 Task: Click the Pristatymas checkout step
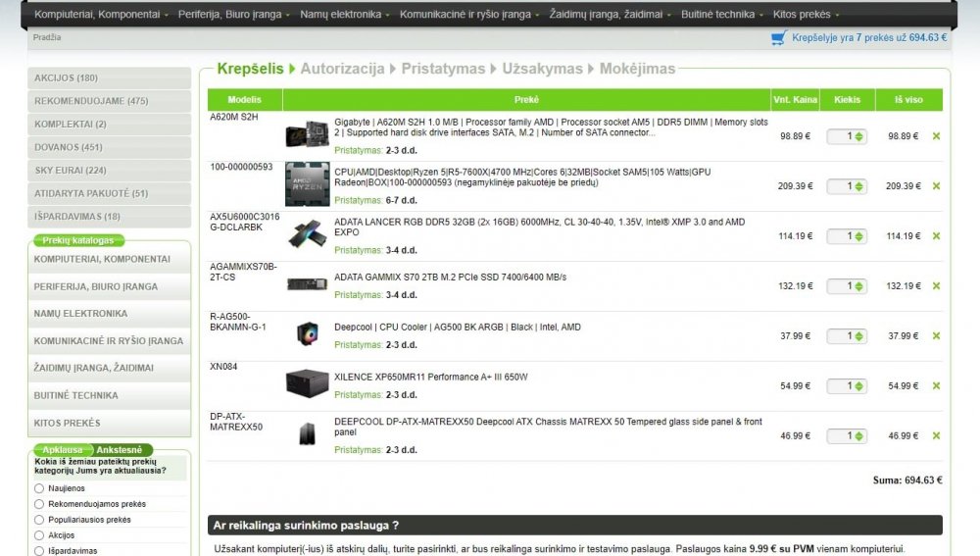pyautogui.click(x=443, y=69)
